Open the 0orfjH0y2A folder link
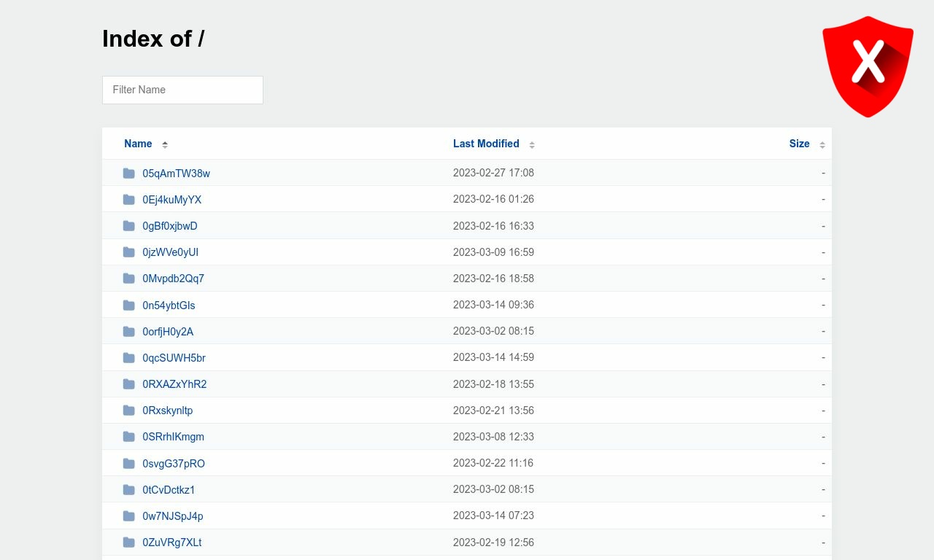934x560 pixels. pos(168,332)
